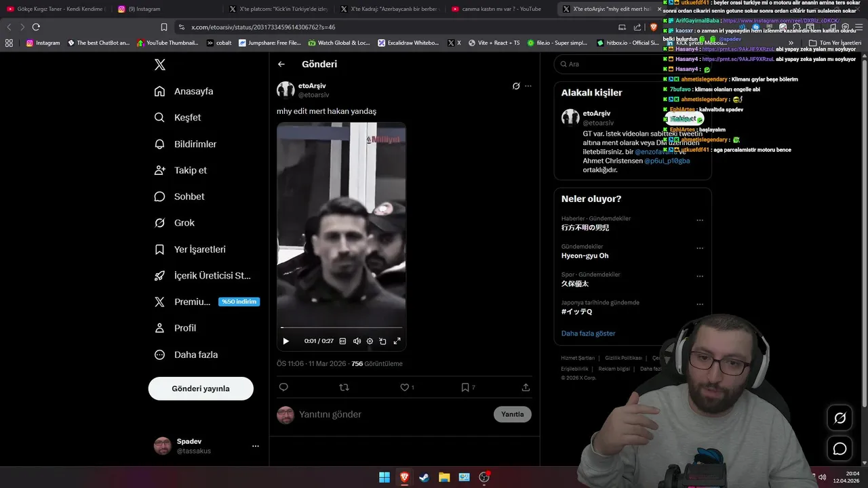Open floating messages button
Viewport: 868px width, 488px height.
tap(840, 449)
